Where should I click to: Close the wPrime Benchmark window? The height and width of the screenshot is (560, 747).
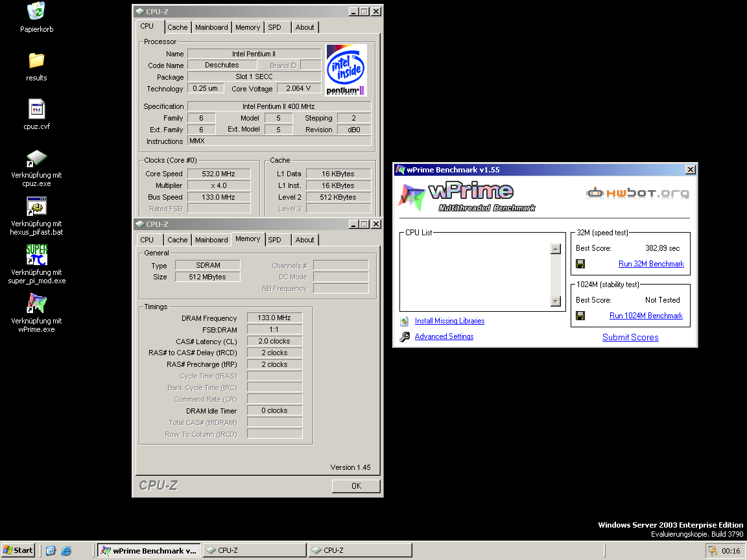tap(691, 170)
